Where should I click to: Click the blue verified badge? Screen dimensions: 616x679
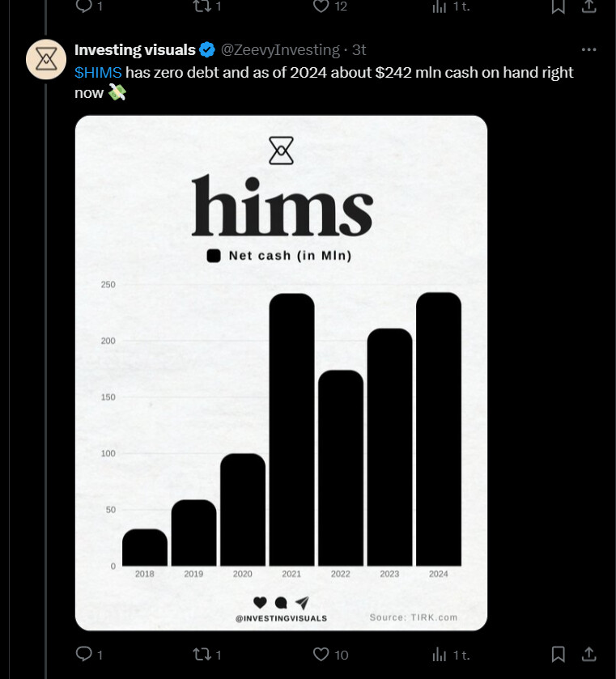tap(207, 50)
